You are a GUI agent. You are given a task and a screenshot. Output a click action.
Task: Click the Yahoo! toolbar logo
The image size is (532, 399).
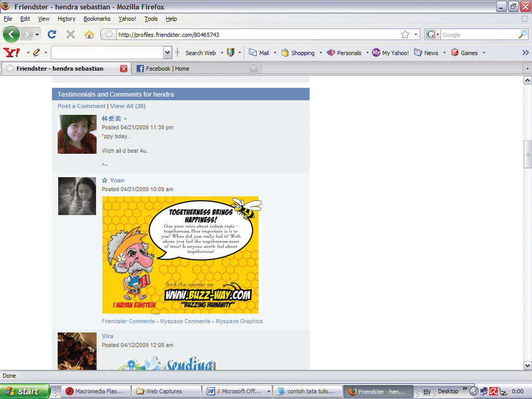11,52
